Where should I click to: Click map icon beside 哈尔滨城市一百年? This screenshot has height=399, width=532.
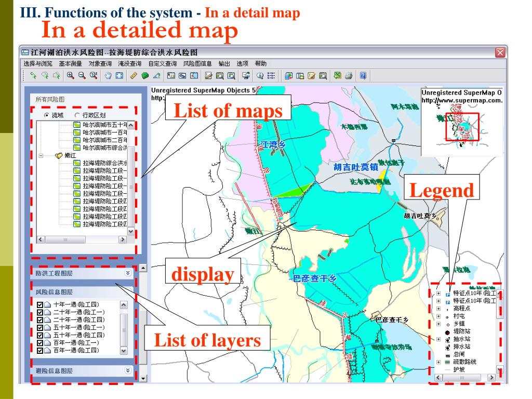tap(77, 132)
